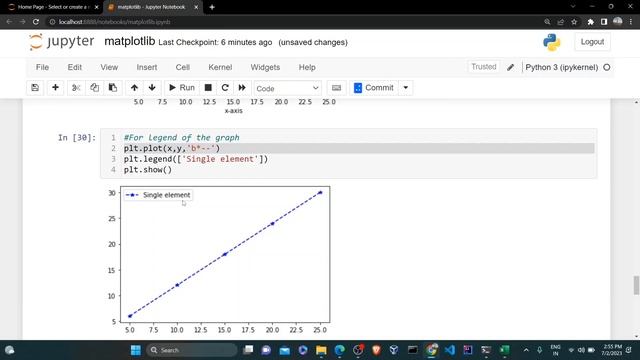Open the browser profile avatar

[x=618, y=22]
